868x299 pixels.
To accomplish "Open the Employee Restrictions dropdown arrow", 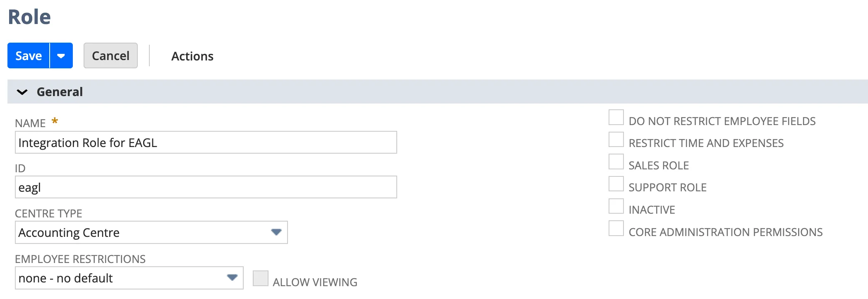I will 232,277.
